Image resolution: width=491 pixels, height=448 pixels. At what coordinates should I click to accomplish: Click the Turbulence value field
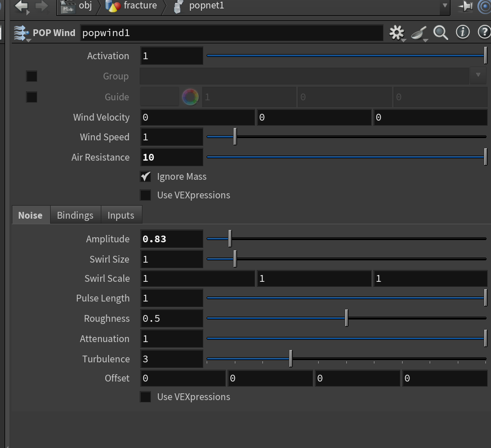coord(172,359)
